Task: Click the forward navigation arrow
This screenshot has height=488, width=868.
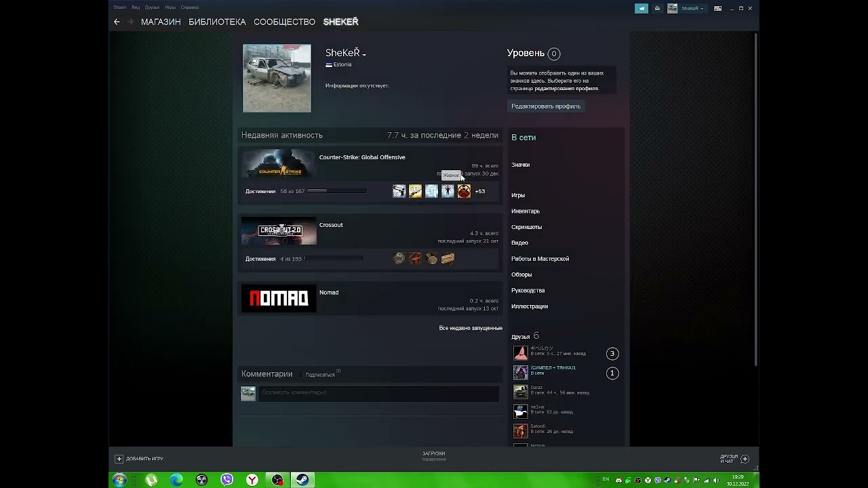Action: (x=130, y=22)
